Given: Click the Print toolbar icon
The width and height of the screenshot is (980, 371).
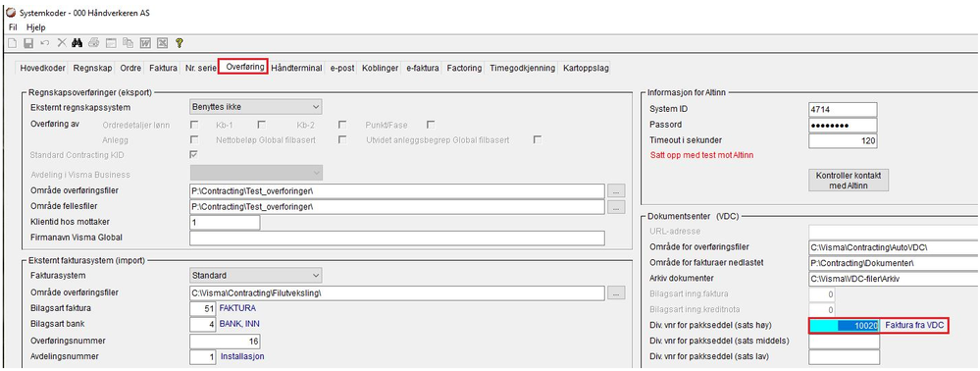Looking at the screenshot, I should 94,42.
